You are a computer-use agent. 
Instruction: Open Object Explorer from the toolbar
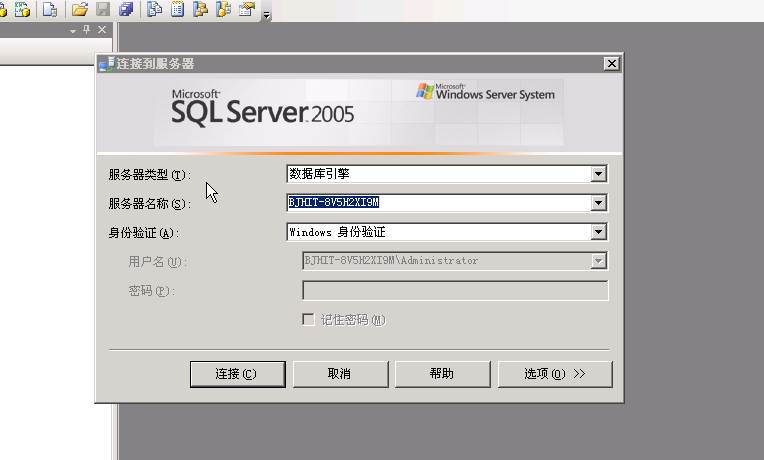point(201,9)
